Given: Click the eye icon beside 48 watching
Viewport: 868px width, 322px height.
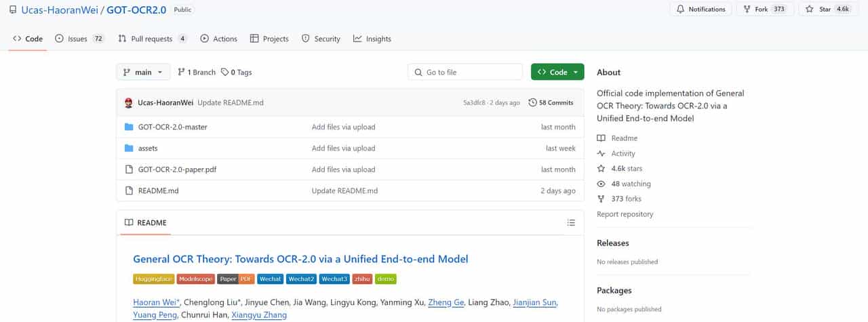Looking at the screenshot, I should pyautogui.click(x=601, y=184).
